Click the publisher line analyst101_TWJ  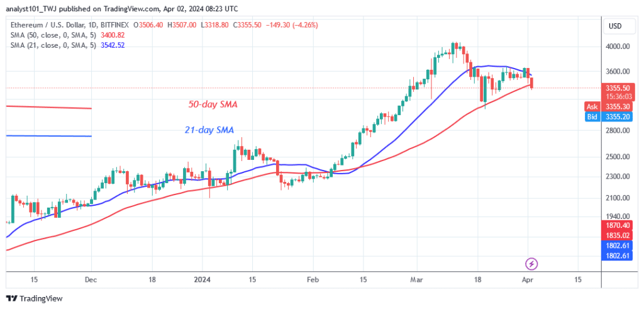pos(121,9)
